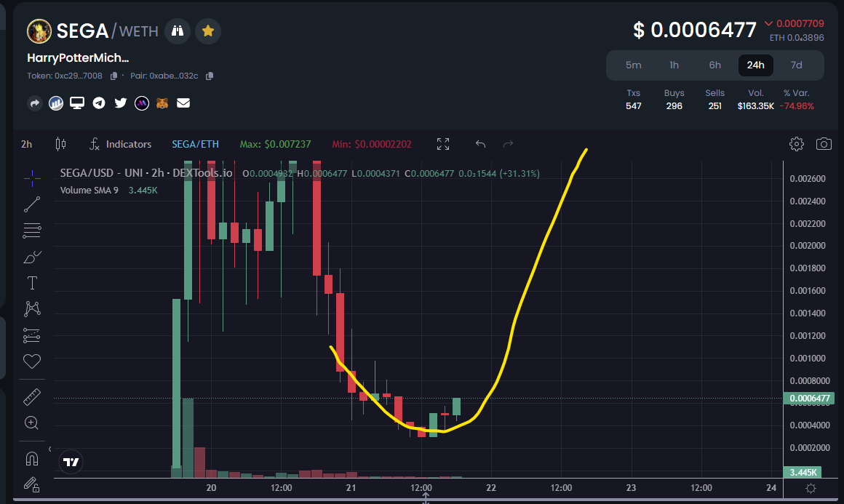Select the ruler measurement tool

tap(32, 396)
